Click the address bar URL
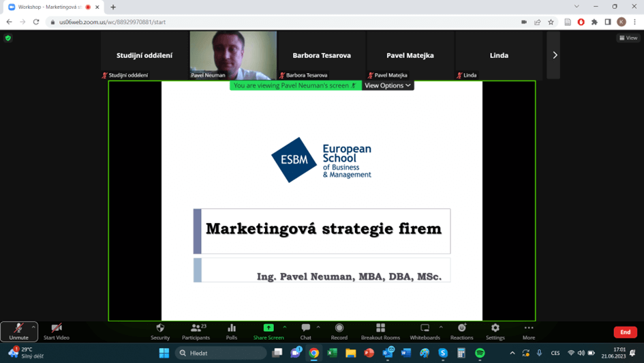The width and height of the screenshot is (644, 363). pos(112,23)
